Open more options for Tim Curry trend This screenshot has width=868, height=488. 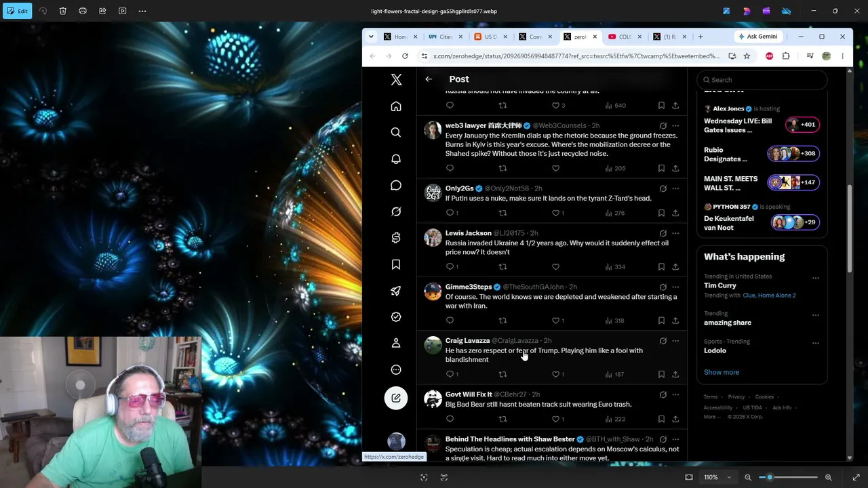click(x=816, y=278)
